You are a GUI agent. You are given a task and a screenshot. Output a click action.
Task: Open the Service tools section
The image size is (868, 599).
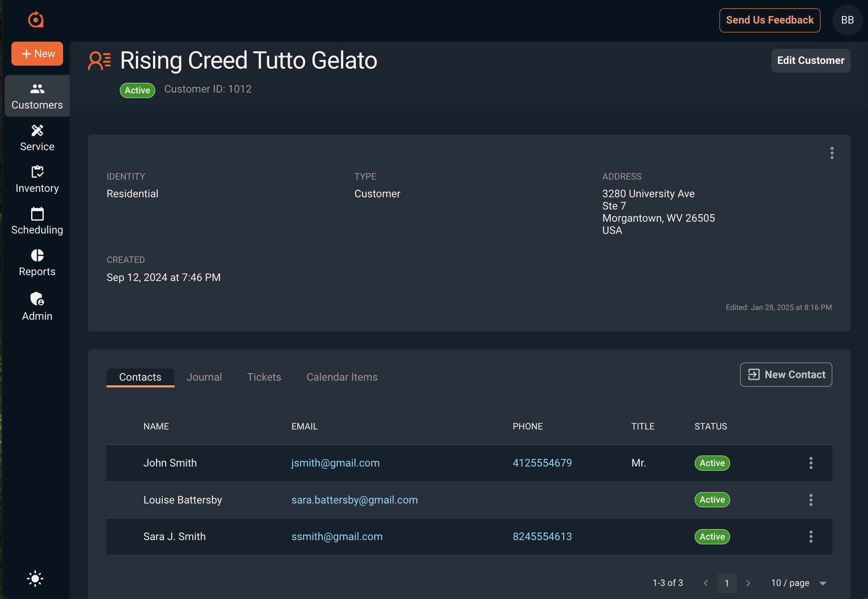coord(37,138)
